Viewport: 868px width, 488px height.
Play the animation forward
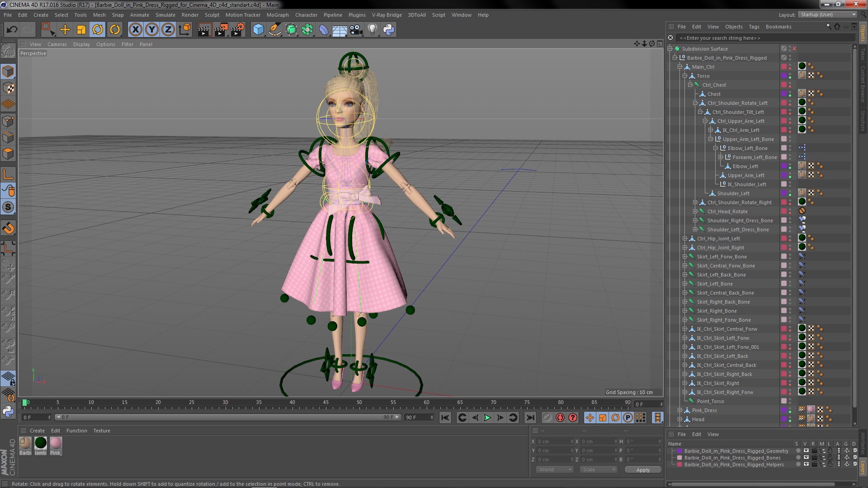(487, 418)
